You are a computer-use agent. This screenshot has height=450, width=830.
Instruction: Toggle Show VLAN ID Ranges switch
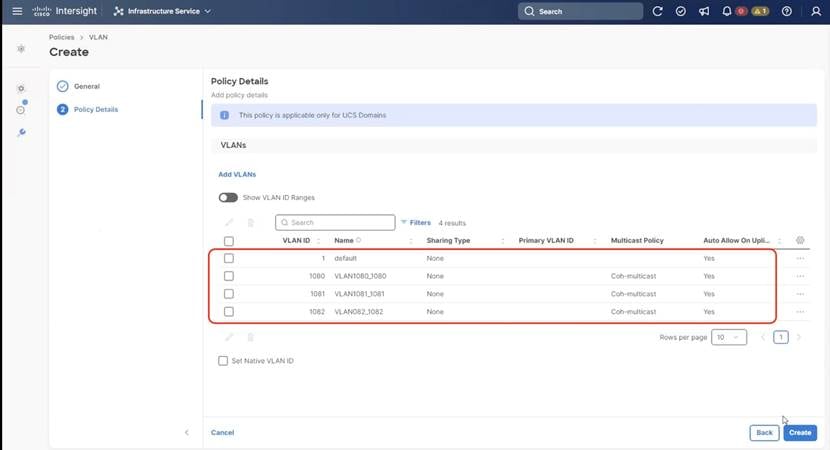click(228, 197)
